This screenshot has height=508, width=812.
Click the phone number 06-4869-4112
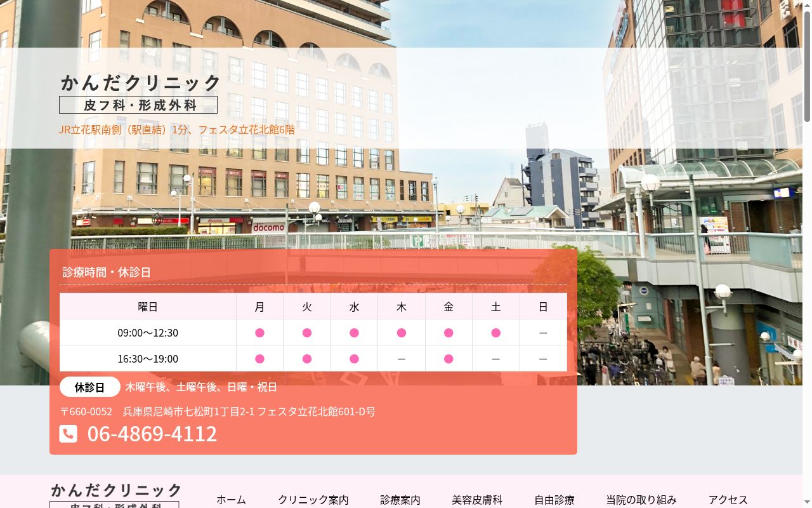pos(152,434)
